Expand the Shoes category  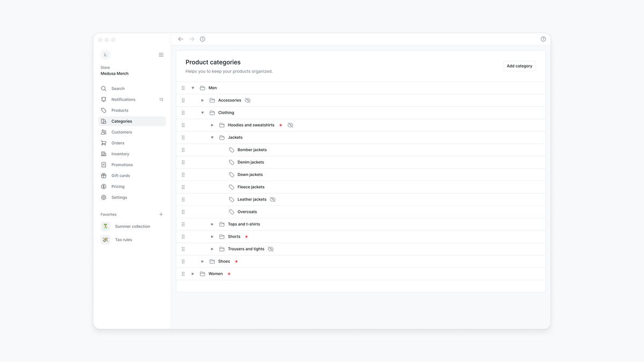[x=202, y=262]
